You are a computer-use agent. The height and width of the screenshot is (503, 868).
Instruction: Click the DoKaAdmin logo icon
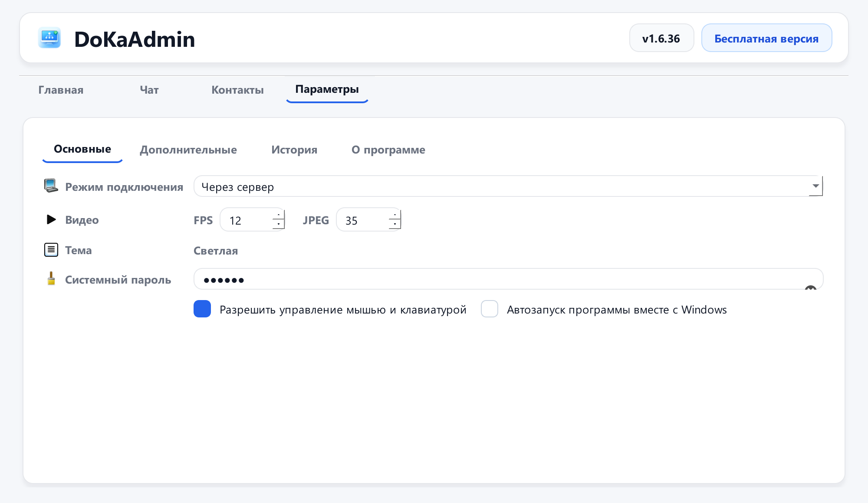(49, 38)
